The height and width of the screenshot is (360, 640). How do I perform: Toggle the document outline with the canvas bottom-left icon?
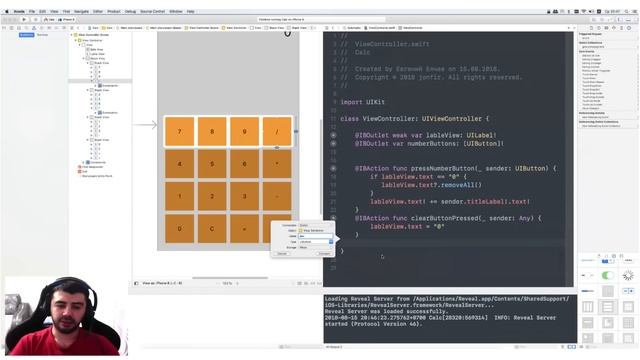pos(136,283)
